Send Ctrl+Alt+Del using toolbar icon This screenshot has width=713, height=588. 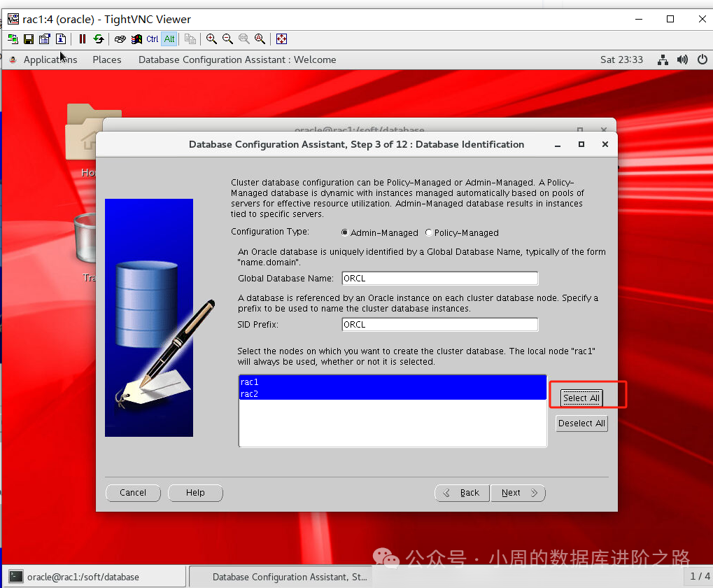point(120,39)
